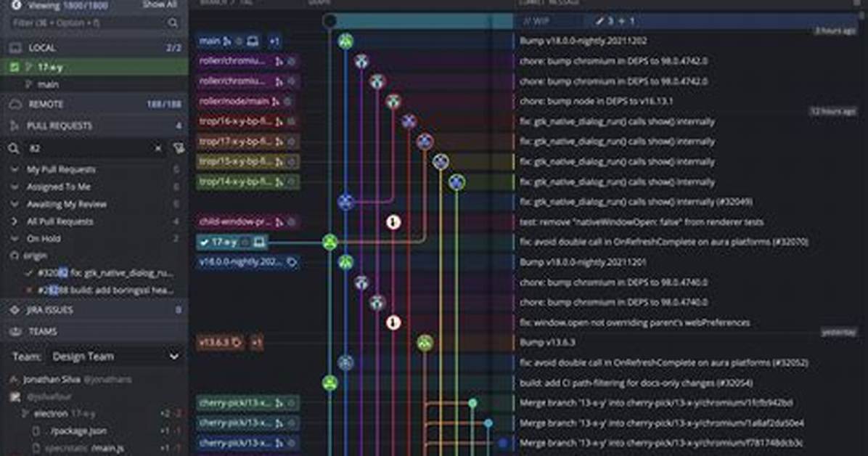
Task: Open pull request '#32082 fix: gtk_native_dialog_ru...'
Action: coord(105,273)
